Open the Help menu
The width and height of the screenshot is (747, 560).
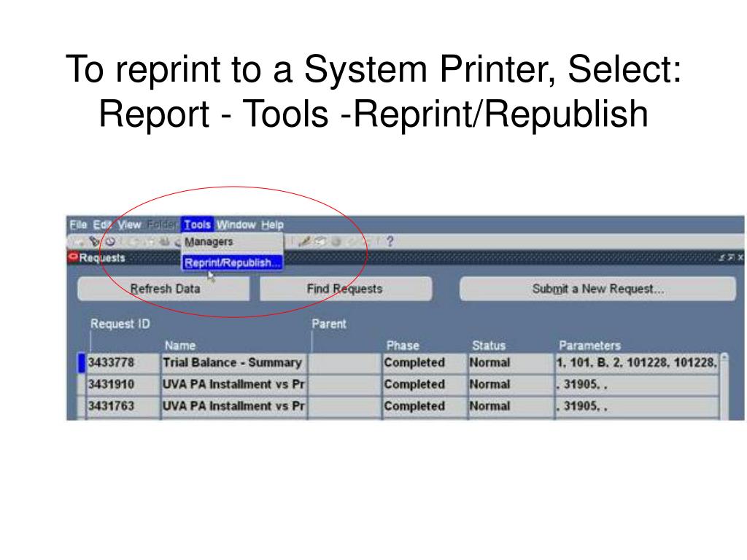272,225
